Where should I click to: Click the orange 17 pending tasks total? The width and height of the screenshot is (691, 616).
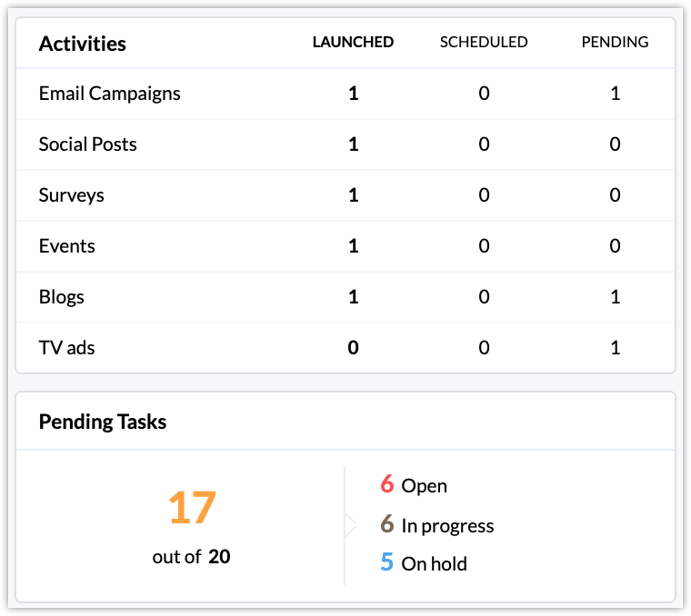pyautogui.click(x=192, y=508)
